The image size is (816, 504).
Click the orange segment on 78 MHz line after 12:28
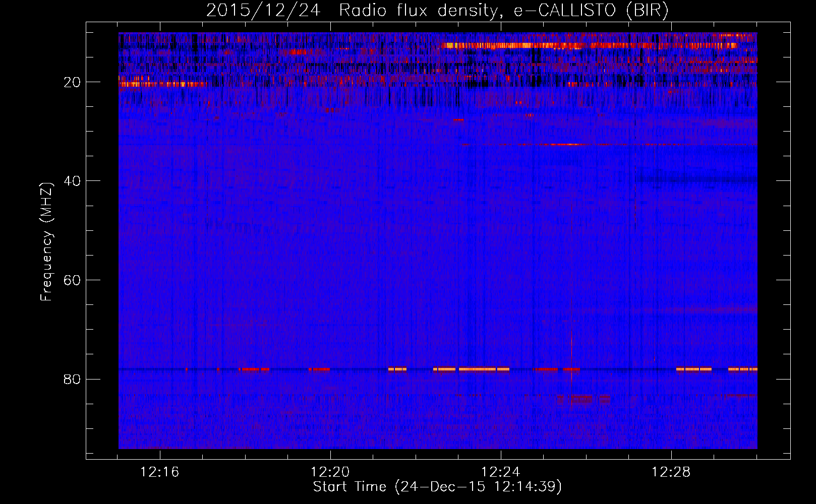[x=693, y=369]
